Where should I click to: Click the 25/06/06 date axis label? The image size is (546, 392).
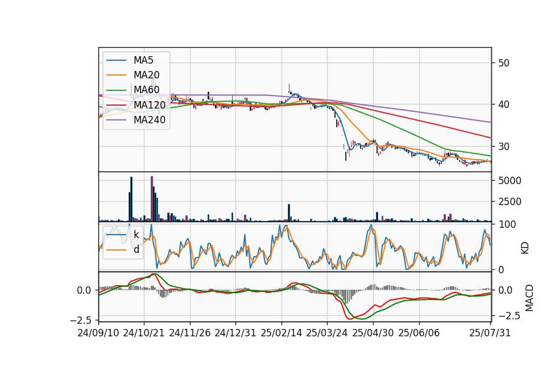[419, 333]
